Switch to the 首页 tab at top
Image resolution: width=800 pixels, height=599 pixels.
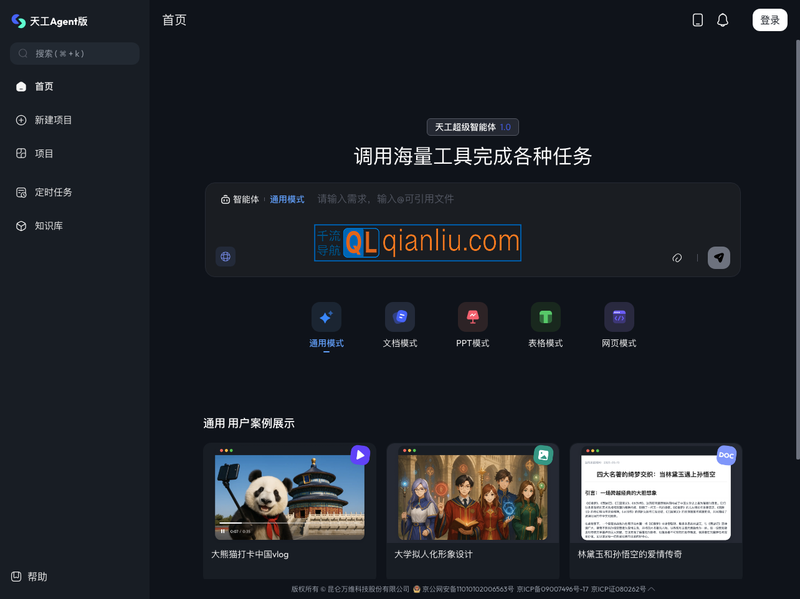(x=173, y=20)
